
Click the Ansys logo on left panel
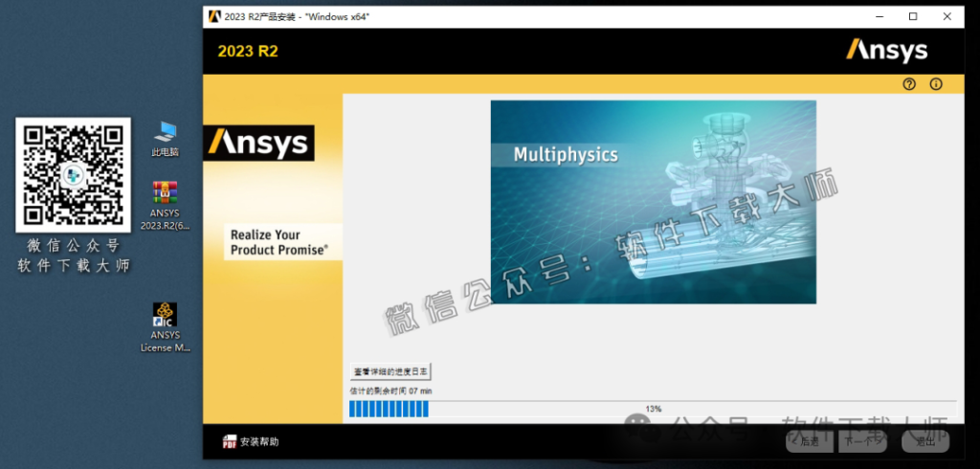258,144
